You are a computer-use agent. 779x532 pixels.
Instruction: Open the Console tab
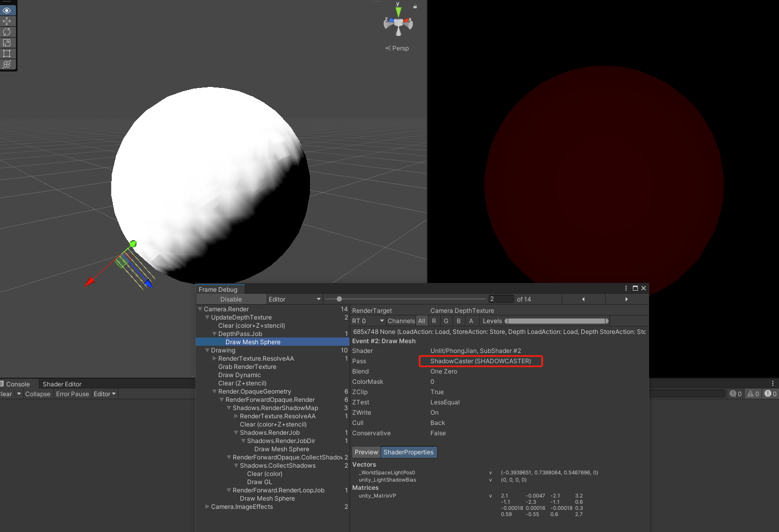[x=18, y=384]
